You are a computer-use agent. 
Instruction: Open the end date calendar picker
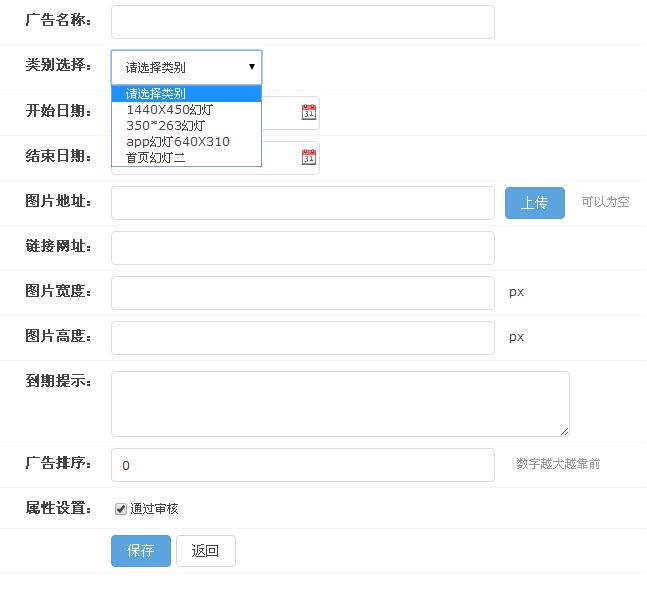(309, 157)
